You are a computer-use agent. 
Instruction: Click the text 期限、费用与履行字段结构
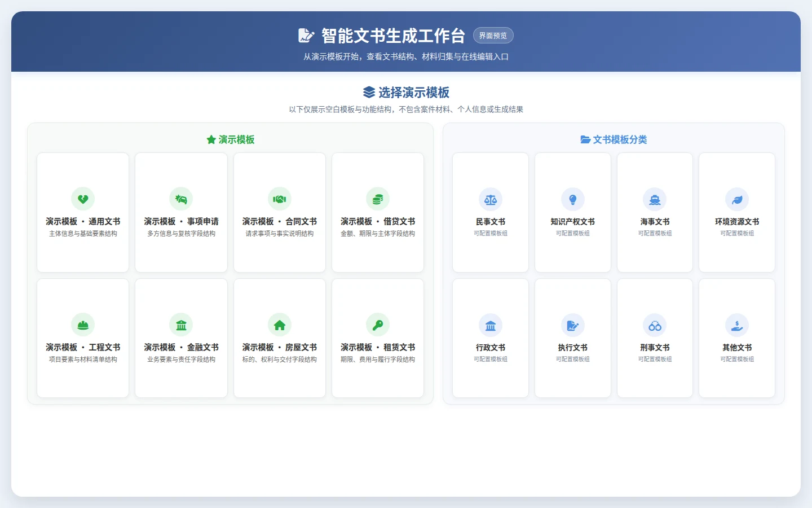pos(378,360)
